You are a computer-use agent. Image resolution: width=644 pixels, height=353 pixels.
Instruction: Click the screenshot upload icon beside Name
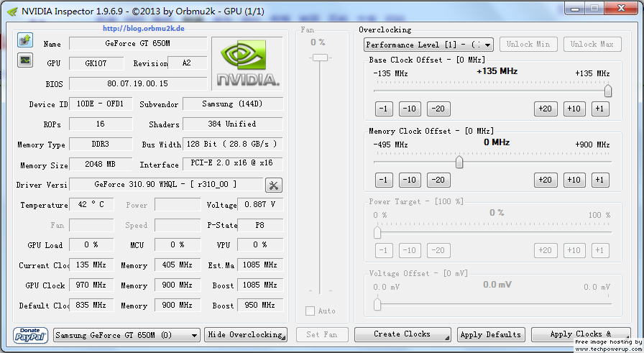click(x=25, y=40)
